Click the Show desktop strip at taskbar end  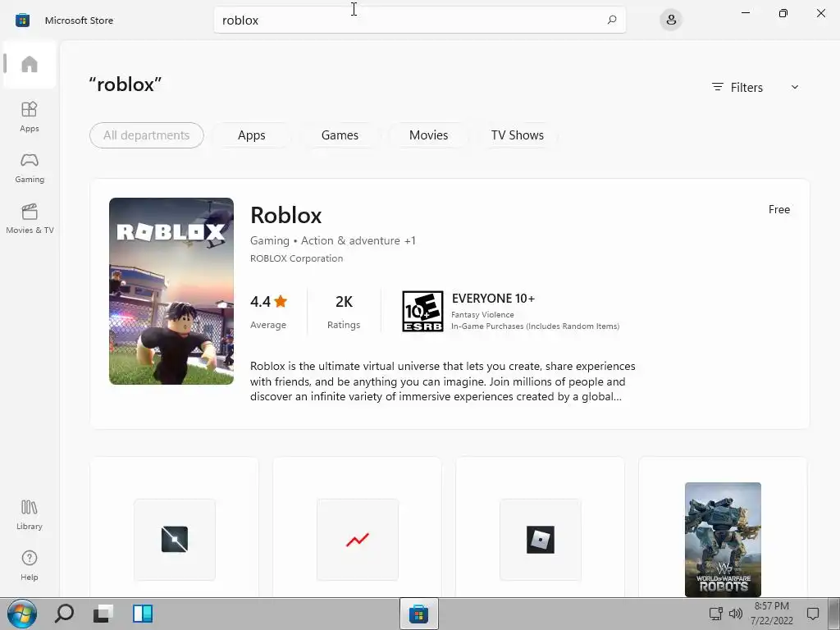[x=834, y=614]
